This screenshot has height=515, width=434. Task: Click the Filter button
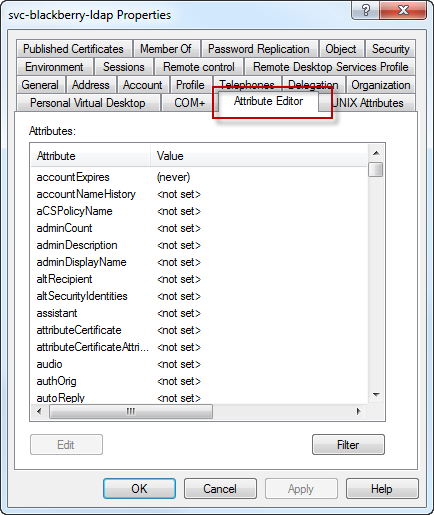[x=348, y=445]
